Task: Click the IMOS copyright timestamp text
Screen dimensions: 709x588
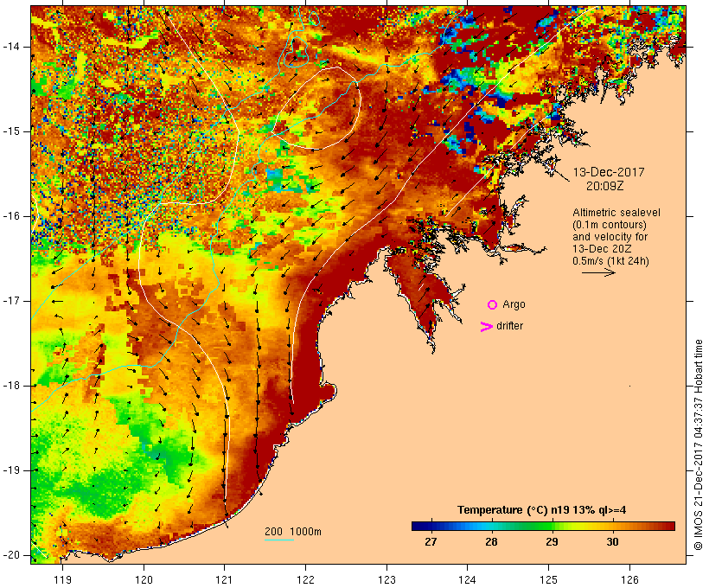Action: [699, 445]
